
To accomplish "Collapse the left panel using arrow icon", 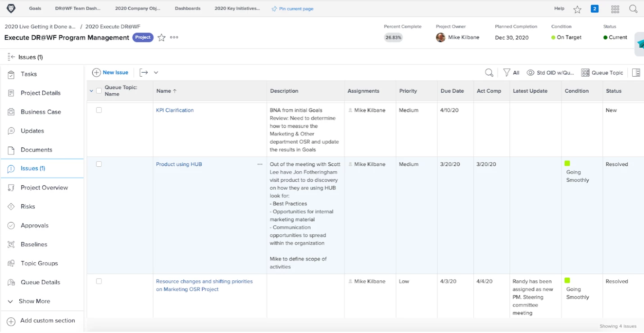I will 11,57.
